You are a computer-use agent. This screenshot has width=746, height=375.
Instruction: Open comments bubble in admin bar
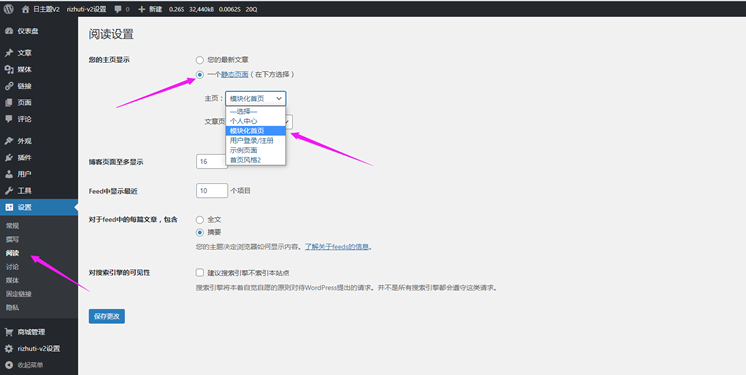(x=118, y=9)
